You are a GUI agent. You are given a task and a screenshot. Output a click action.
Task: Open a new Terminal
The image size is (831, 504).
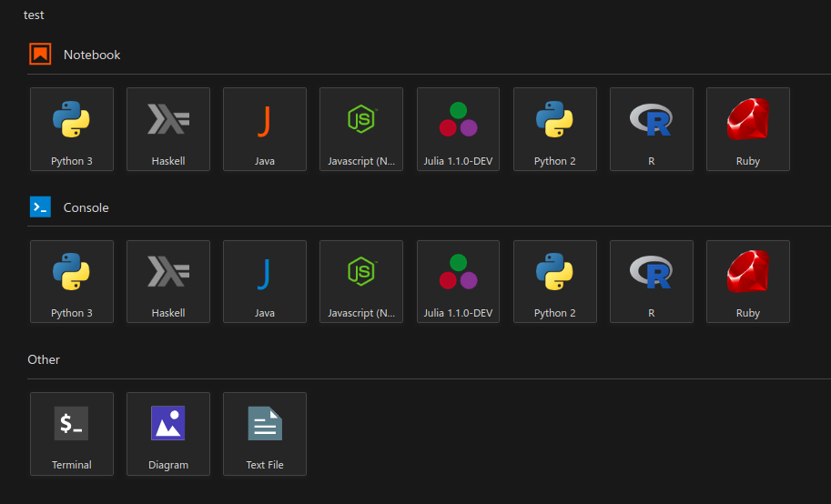point(72,434)
